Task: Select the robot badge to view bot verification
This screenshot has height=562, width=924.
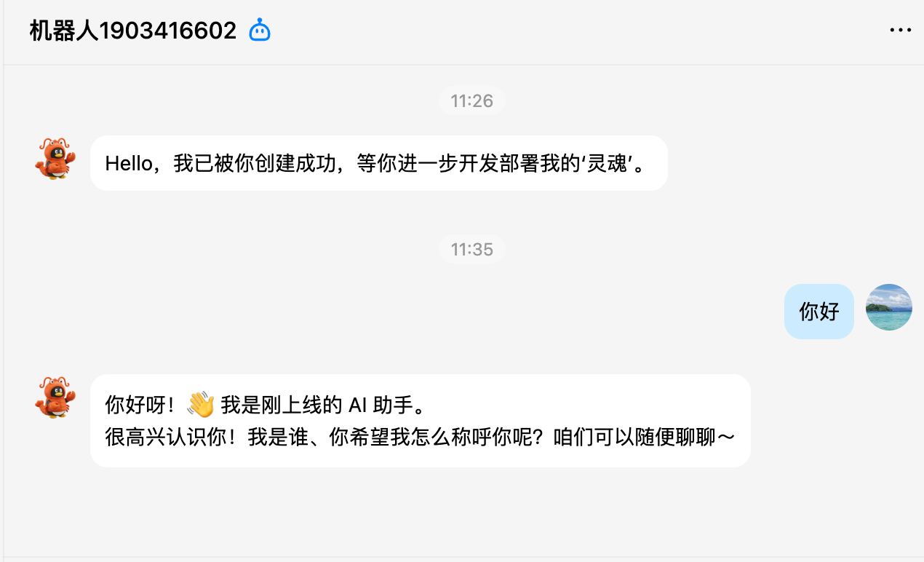Action: 259,30
